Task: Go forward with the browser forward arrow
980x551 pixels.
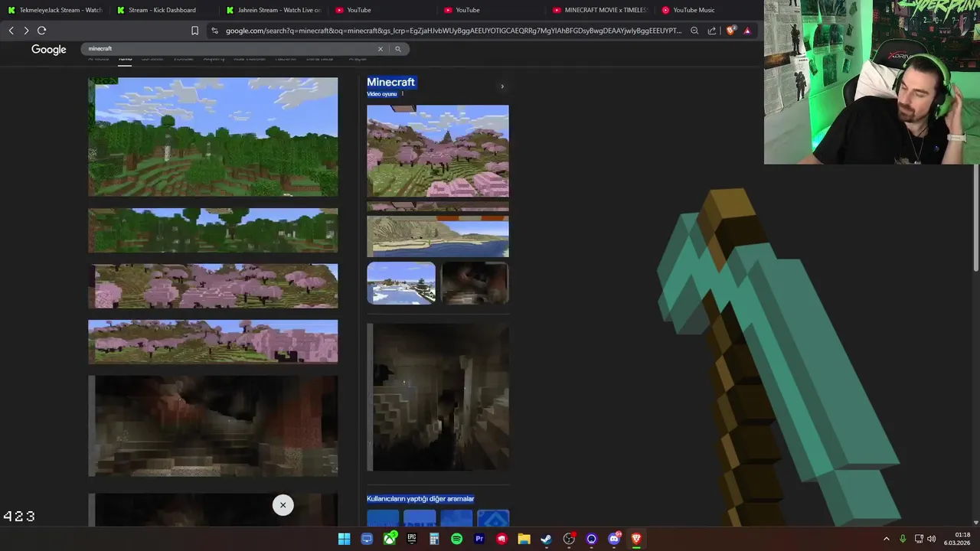Action: [x=26, y=31]
